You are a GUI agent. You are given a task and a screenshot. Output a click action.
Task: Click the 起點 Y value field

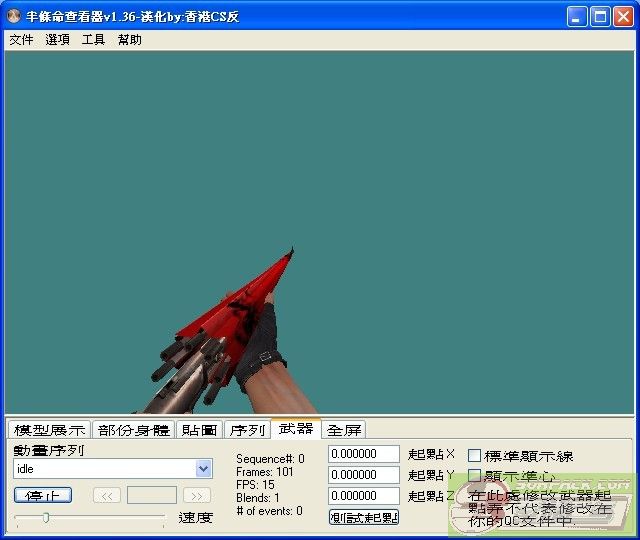point(364,475)
